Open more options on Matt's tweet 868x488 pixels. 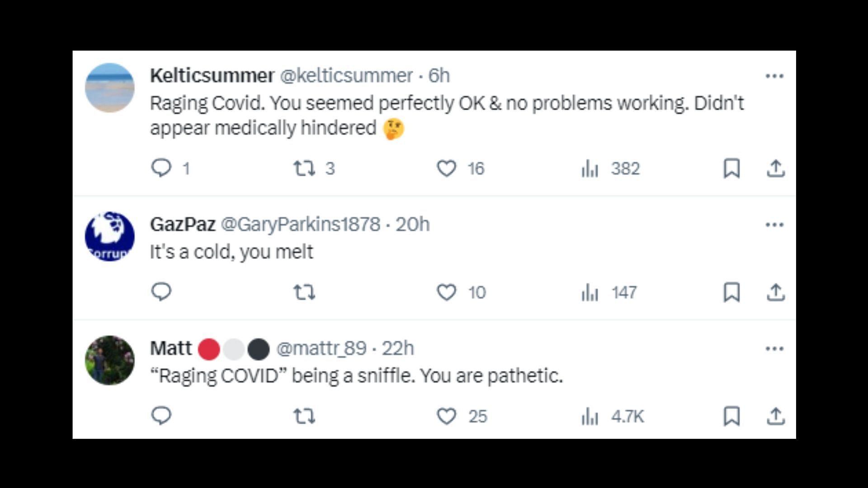coord(774,348)
